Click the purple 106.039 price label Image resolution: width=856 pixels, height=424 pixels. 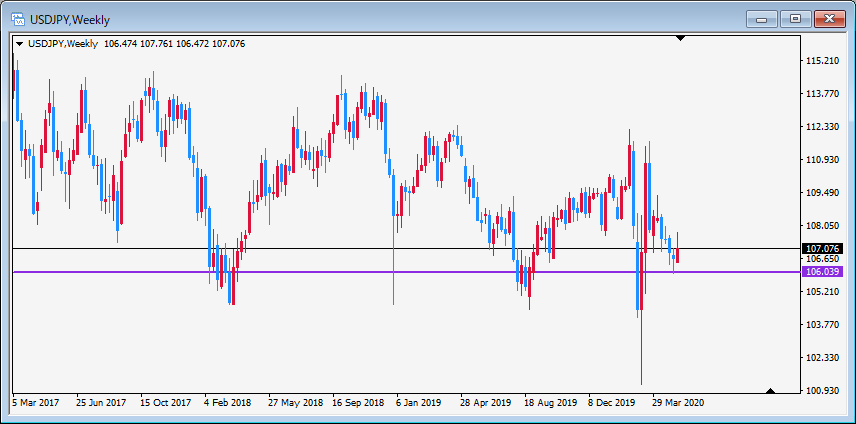click(822, 272)
